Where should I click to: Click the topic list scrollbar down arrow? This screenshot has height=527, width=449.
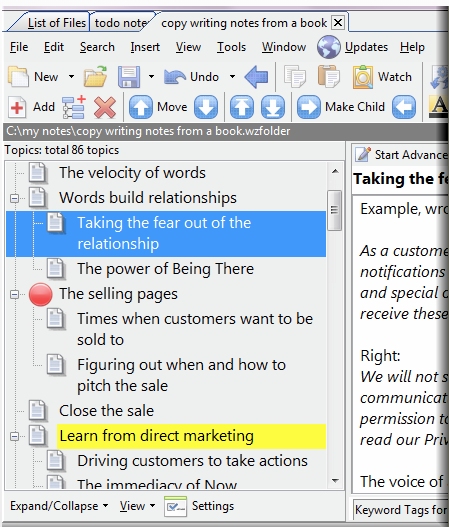335,481
